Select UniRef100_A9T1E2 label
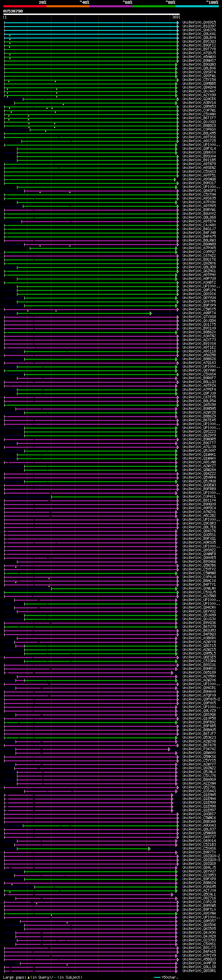 (199, 347)
